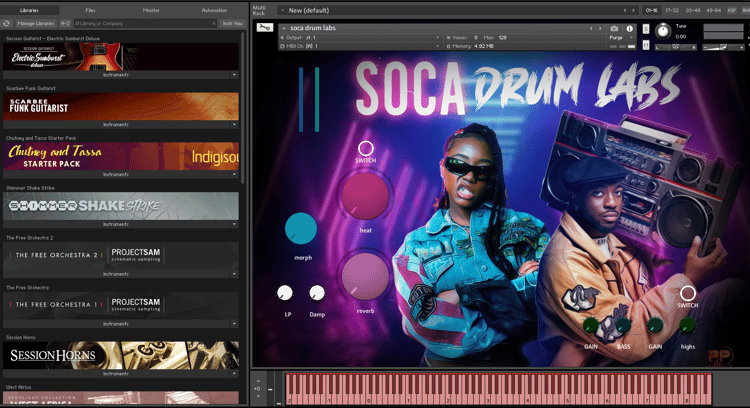The width and height of the screenshot is (750, 408).
Task: Clear the library search field
Action: (x=214, y=23)
